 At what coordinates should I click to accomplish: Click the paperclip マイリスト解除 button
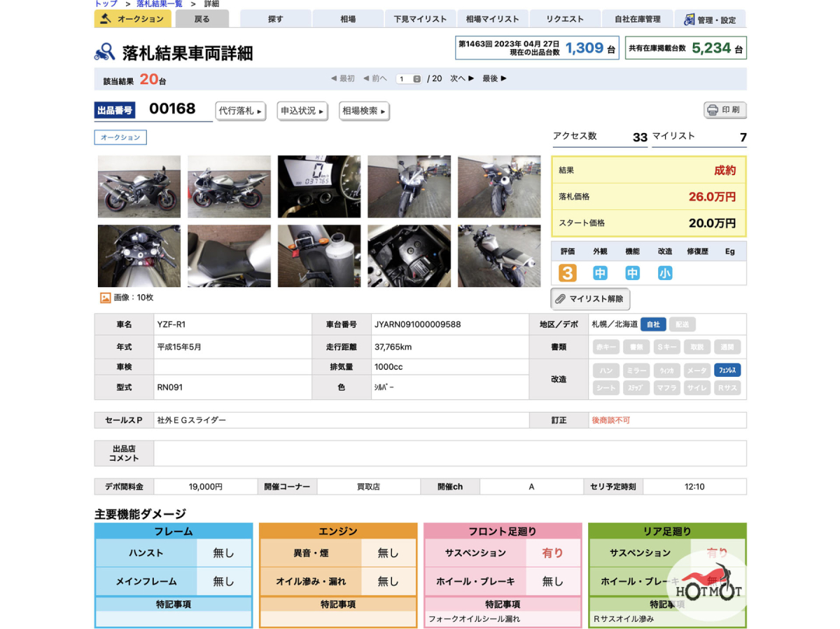590,299
